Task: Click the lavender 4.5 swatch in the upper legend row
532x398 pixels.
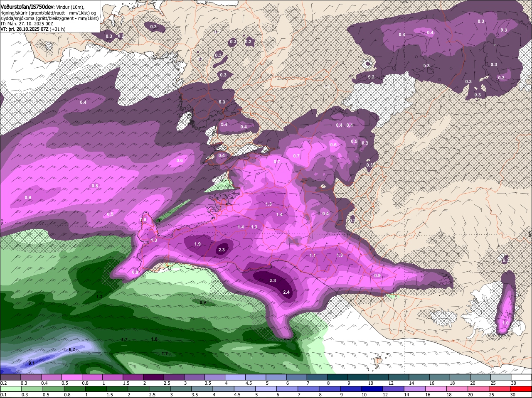Action: [x=255, y=377]
